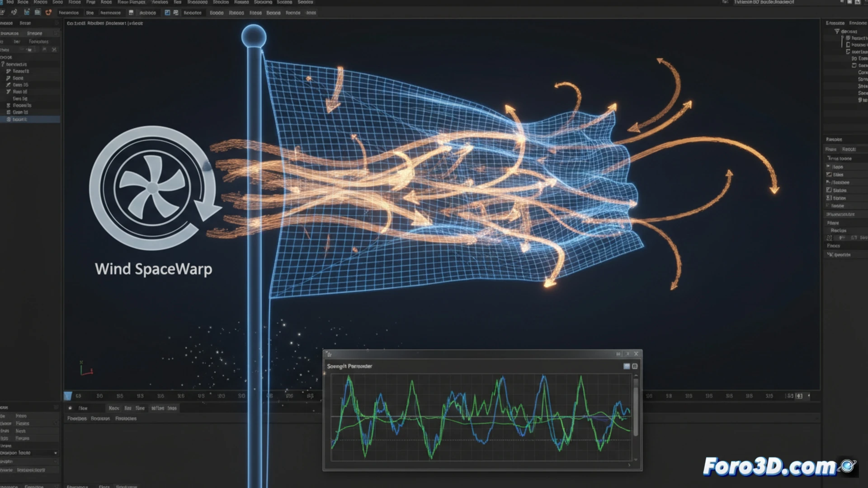Open the dropdown in bottom-left panel
The height and width of the screenshot is (488, 868).
[x=55, y=453]
